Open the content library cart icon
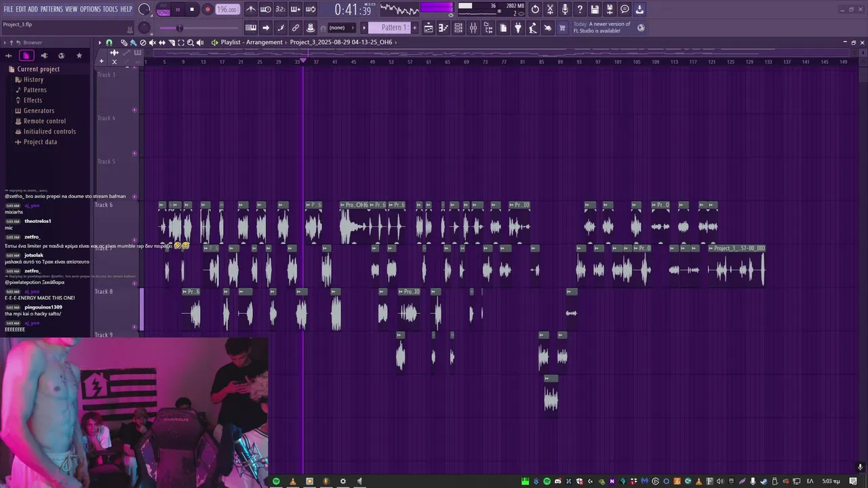Screen dimensions: 868x488 563,28
